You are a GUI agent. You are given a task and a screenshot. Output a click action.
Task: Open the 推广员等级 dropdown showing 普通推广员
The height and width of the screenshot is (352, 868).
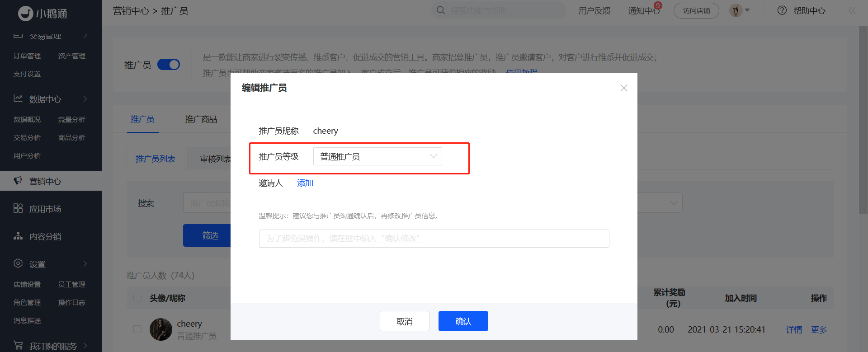pyautogui.click(x=377, y=156)
